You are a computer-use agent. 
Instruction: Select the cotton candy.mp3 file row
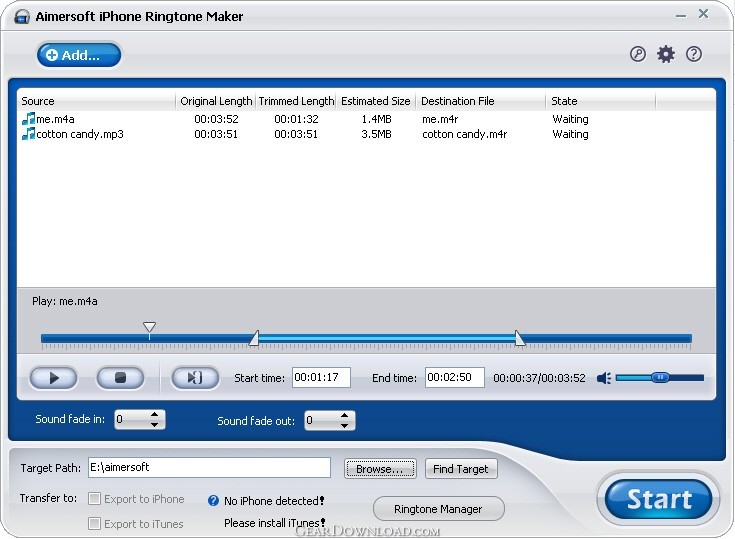coord(366,134)
